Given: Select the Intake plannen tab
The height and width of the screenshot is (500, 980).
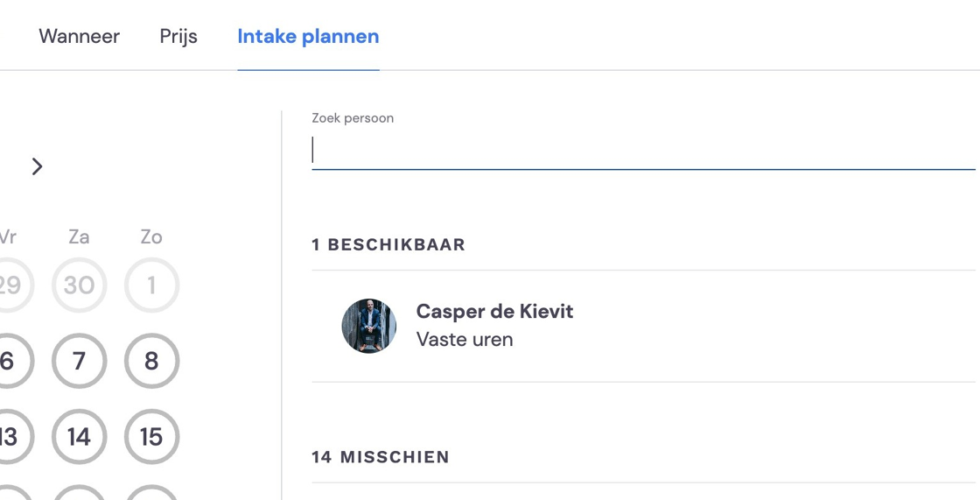Looking at the screenshot, I should pos(308,36).
